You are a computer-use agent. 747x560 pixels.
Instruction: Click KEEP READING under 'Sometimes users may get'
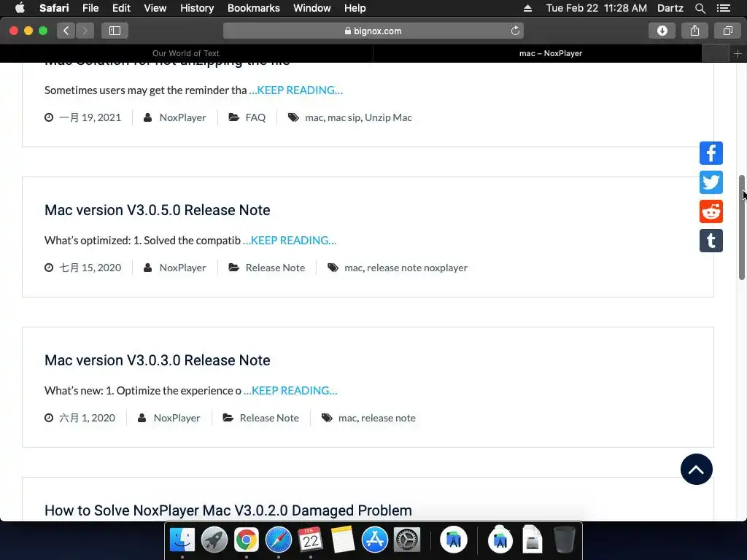click(x=296, y=90)
